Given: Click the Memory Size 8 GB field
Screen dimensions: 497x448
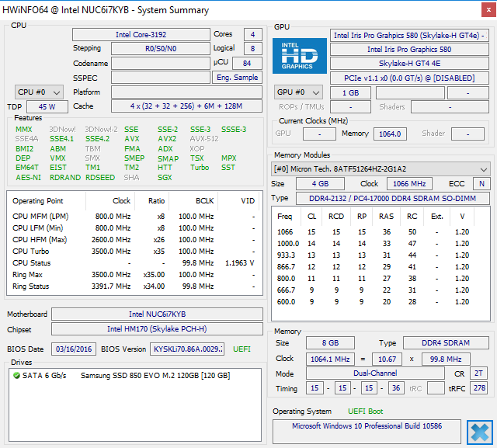Looking at the screenshot, I should click(x=330, y=343).
